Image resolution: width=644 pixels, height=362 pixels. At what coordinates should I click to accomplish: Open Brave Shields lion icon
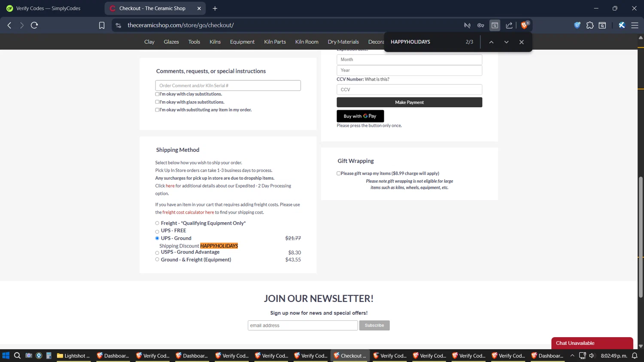click(x=525, y=25)
